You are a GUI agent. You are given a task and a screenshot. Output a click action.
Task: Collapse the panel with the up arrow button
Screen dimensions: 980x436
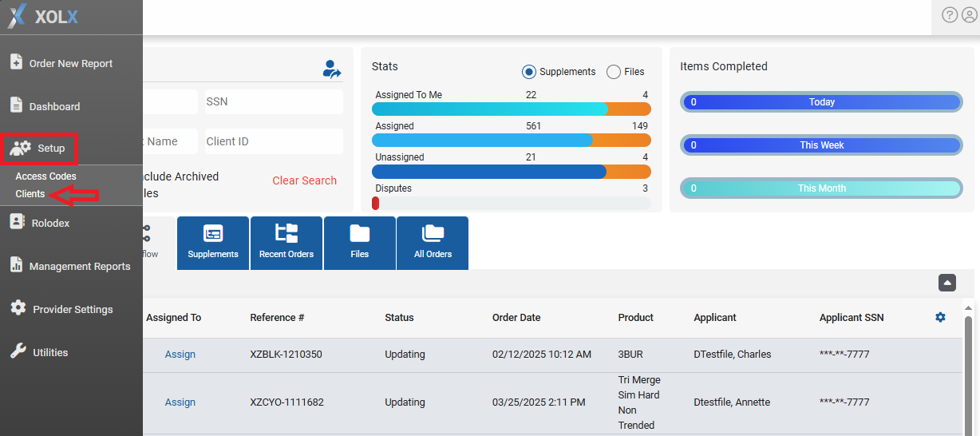[x=946, y=283]
